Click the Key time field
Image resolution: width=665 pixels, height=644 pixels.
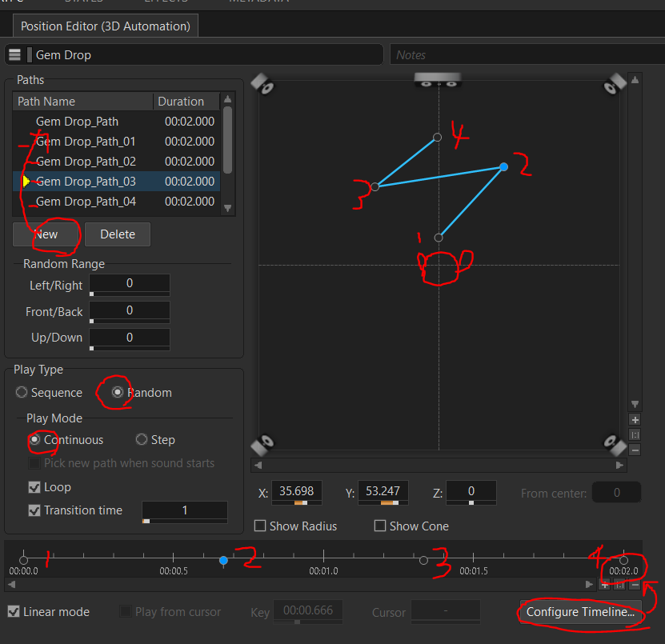[308, 610]
